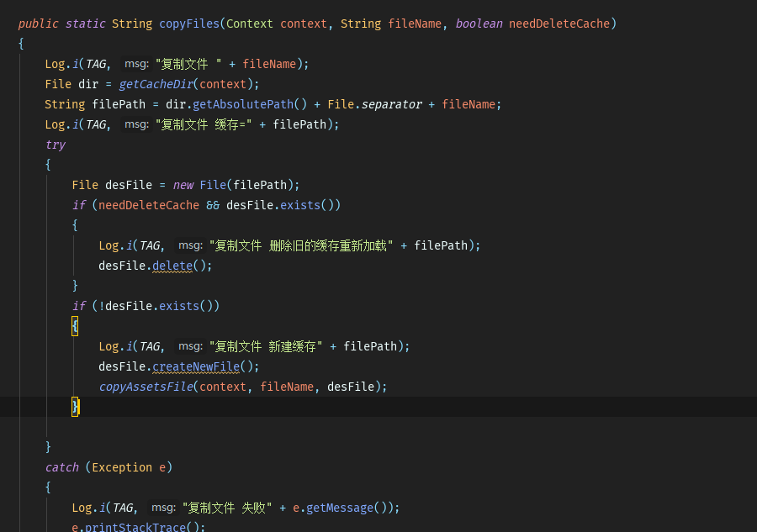
Task: Click the needDeleteCache boolean parameter
Action: [x=559, y=24]
